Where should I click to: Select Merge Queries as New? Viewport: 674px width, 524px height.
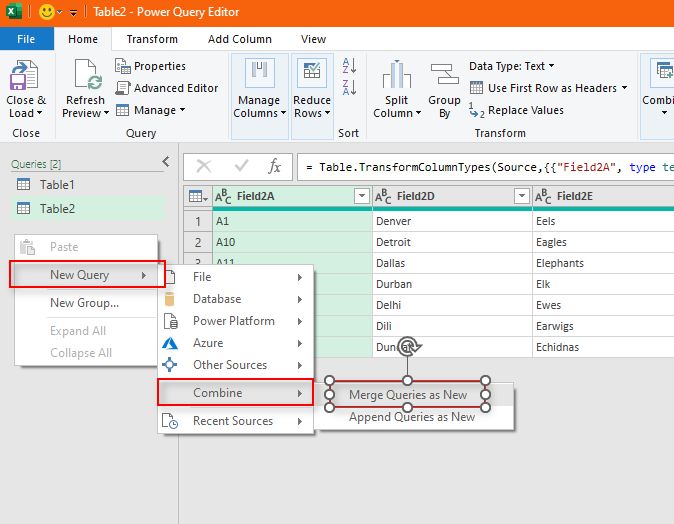[408, 395]
